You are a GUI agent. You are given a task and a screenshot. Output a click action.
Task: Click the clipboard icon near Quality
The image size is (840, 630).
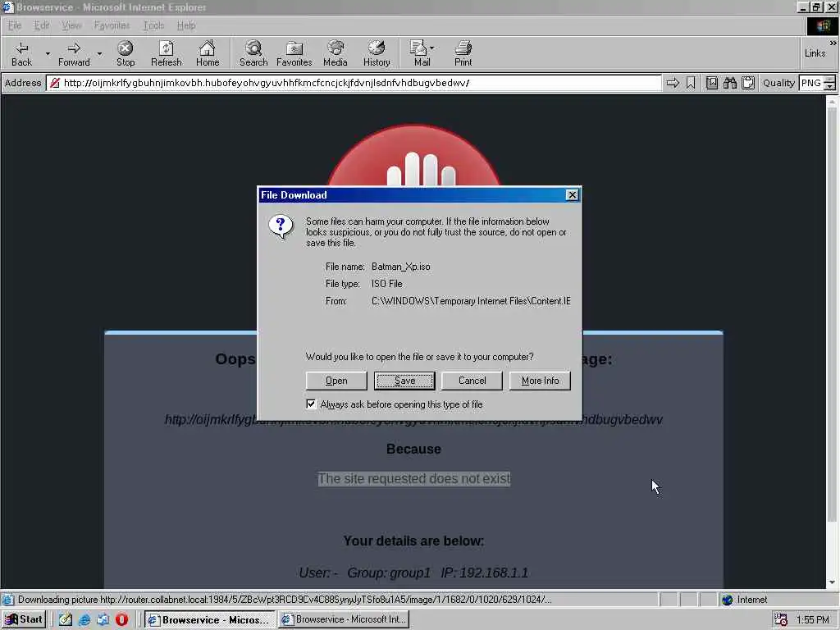(748, 83)
